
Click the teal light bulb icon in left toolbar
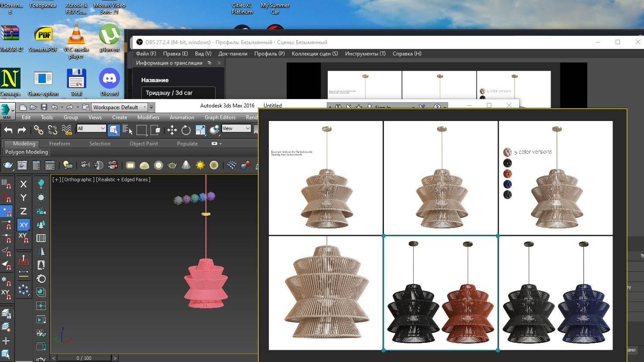click(x=41, y=183)
